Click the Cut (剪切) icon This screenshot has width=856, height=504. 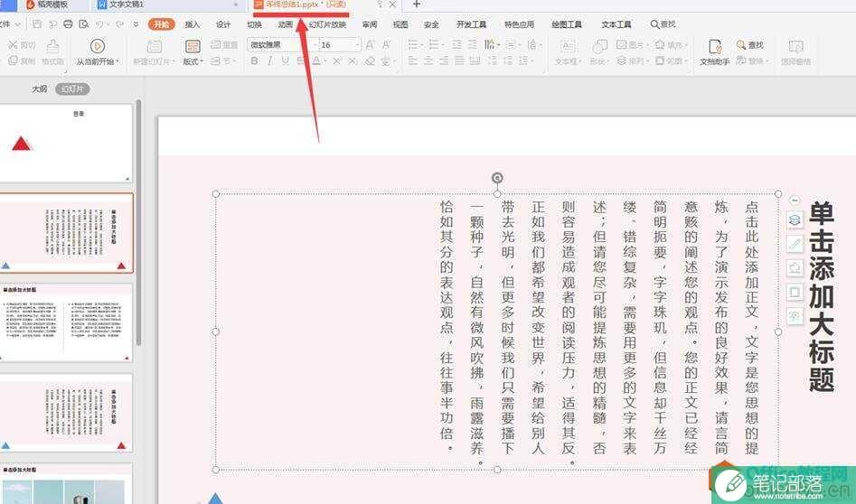coord(13,45)
